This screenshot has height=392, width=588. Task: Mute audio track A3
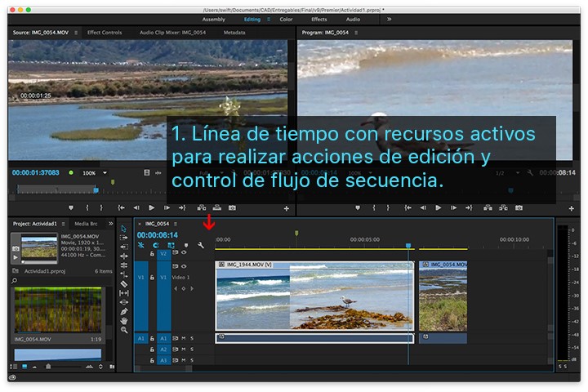pos(184,360)
